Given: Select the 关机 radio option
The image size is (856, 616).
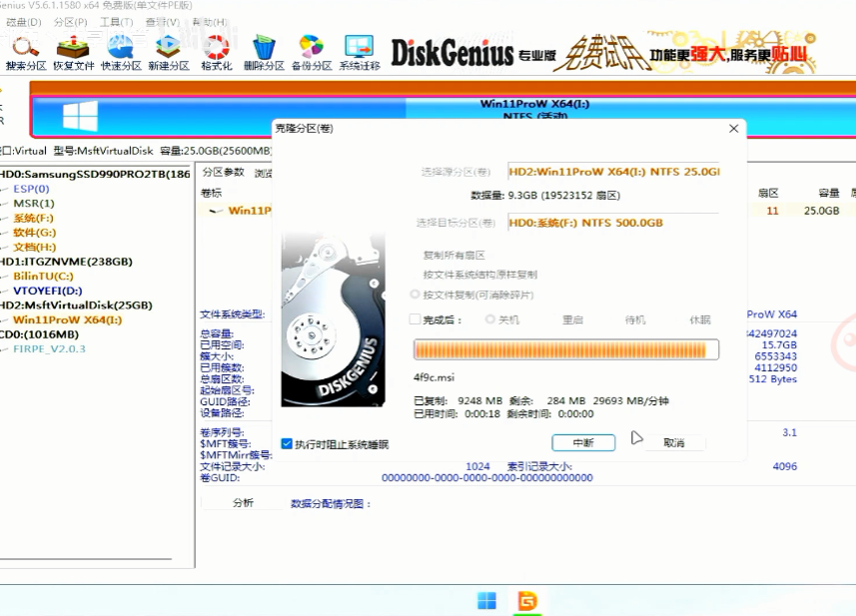Looking at the screenshot, I should point(490,319).
